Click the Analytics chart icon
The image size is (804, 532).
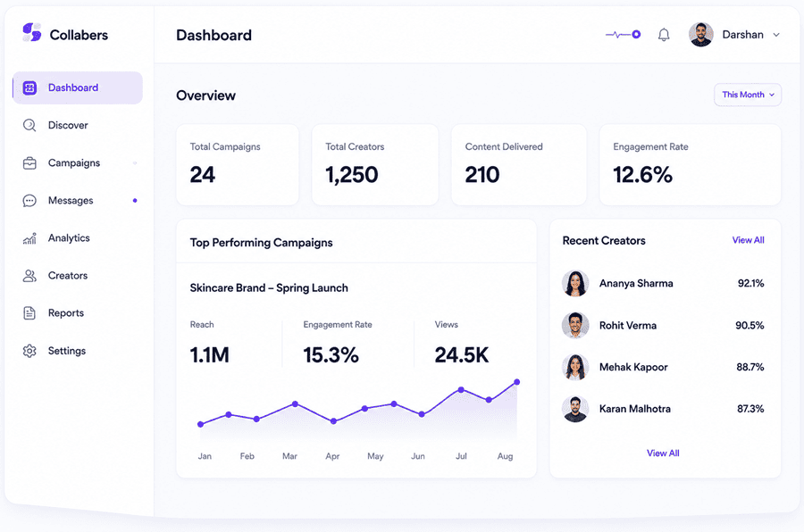(x=29, y=238)
